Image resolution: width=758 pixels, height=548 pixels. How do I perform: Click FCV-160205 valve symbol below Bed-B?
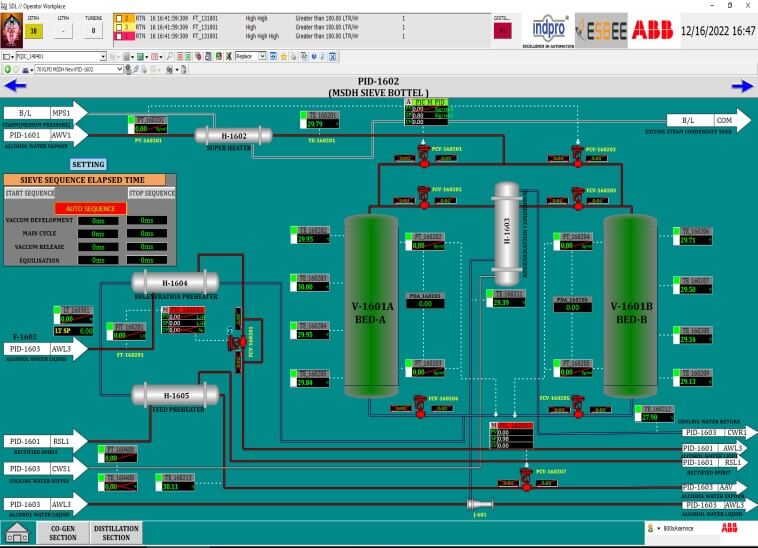tap(578, 407)
